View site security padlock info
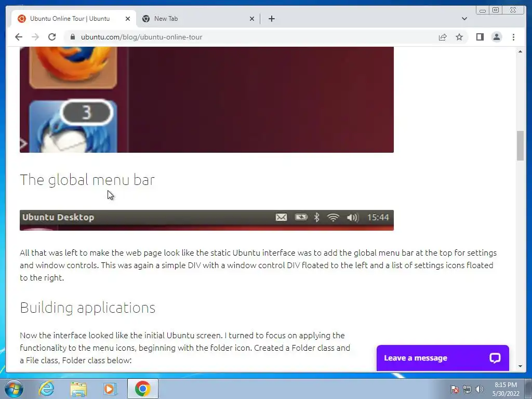Viewport: 532px width, 399px height. pyautogui.click(x=72, y=37)
